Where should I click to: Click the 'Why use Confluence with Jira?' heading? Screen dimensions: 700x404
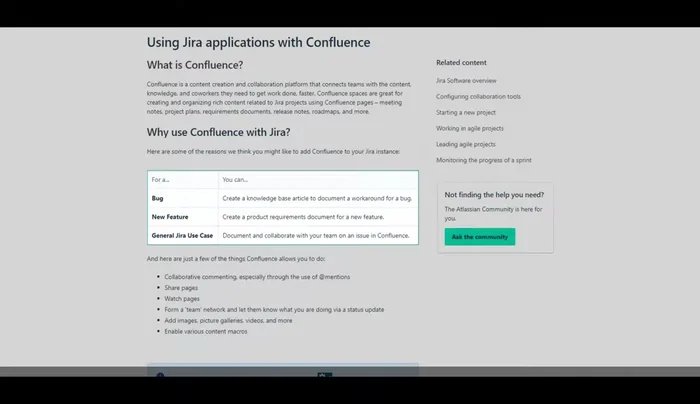point(218,133)
